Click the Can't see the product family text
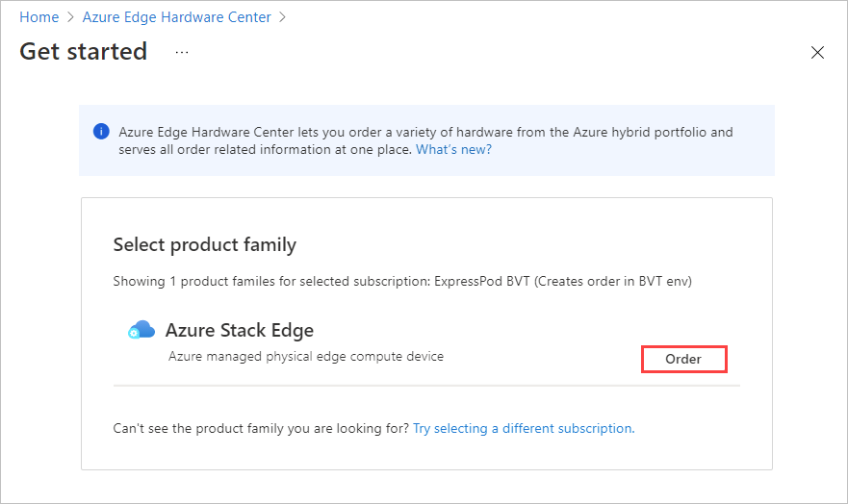Screen dimensions: 848x504 coord(261,428)
